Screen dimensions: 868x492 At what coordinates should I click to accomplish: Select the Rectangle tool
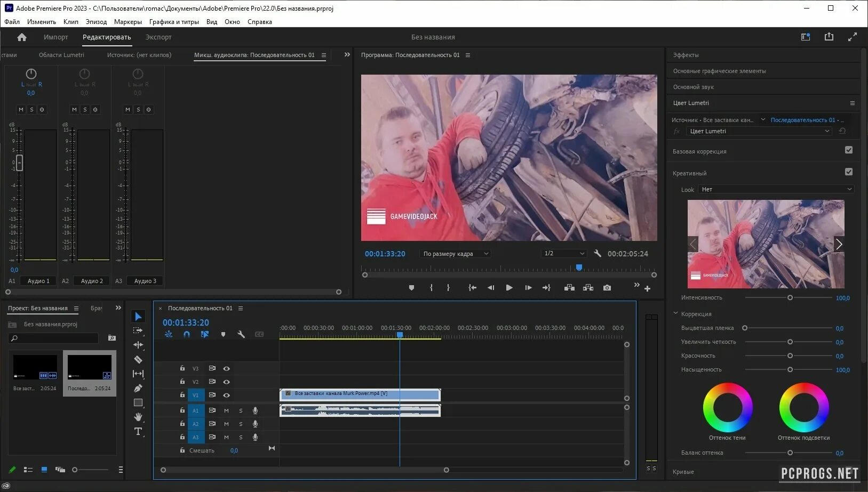pyautogui.click(x=138, y=402)
